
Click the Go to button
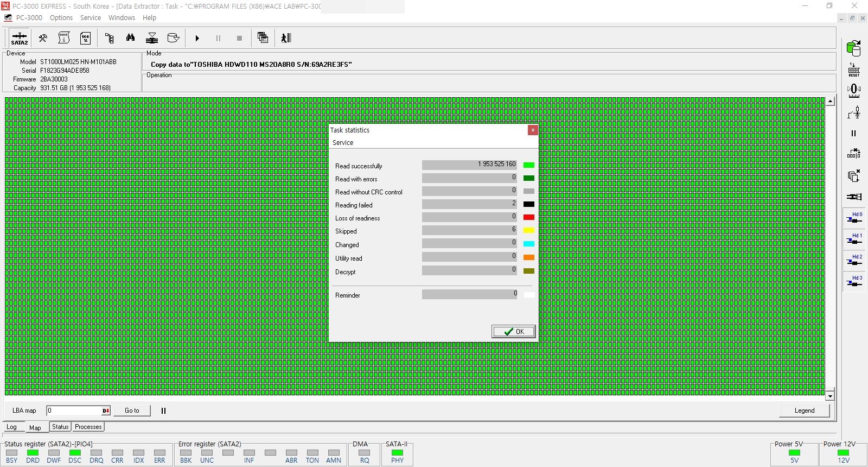132,411
